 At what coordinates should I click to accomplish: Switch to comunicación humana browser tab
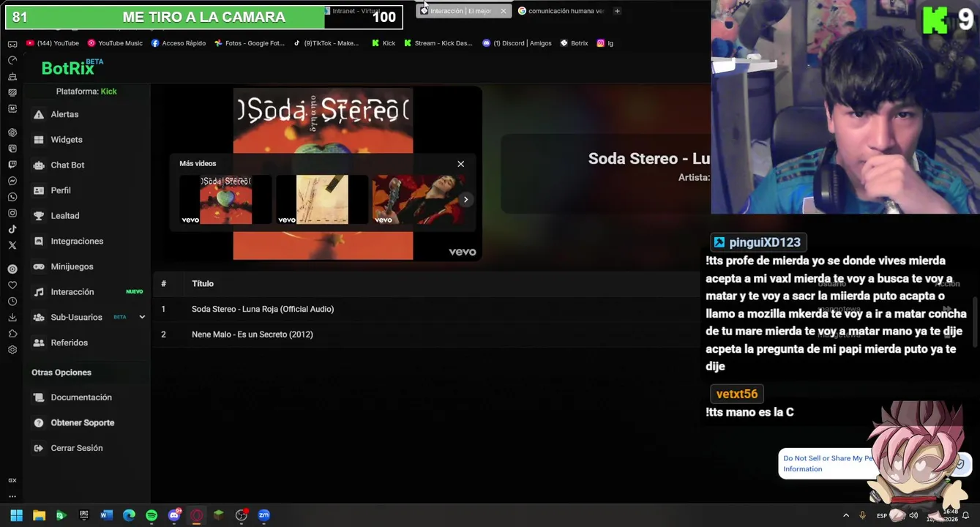click(561, 11)
